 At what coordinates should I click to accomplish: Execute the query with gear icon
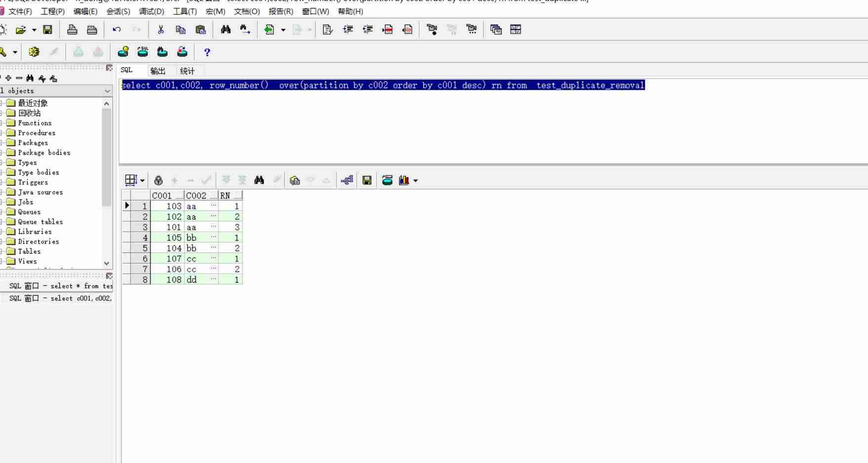tap(34, 52)
